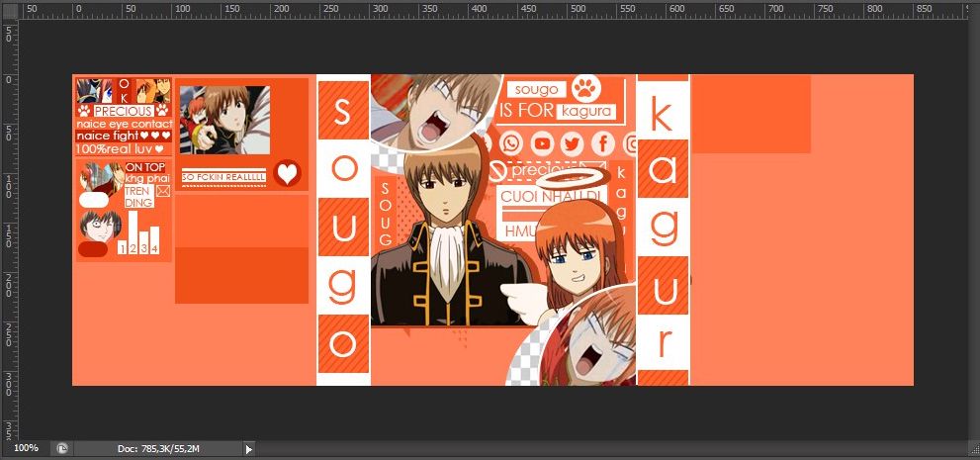Click the Doc size info readout

(x=158, y=449)
